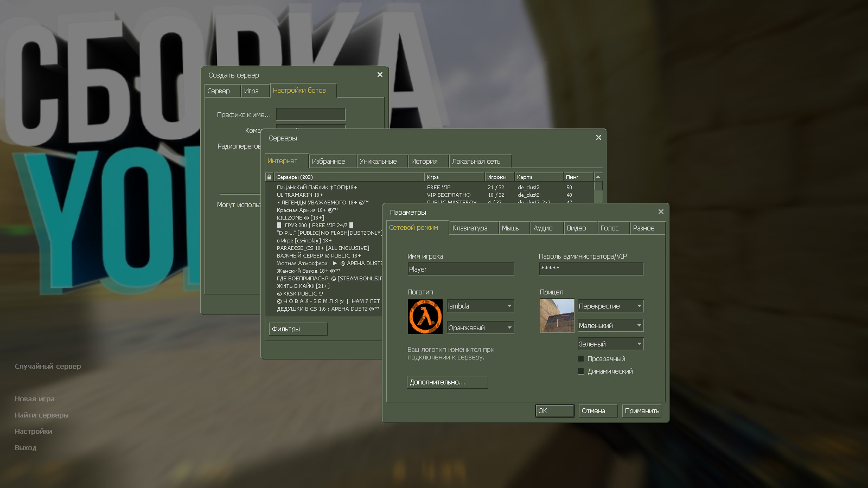Click the server list scroll up arrow
The image size is (868, 488).
[x=598, y=177]
